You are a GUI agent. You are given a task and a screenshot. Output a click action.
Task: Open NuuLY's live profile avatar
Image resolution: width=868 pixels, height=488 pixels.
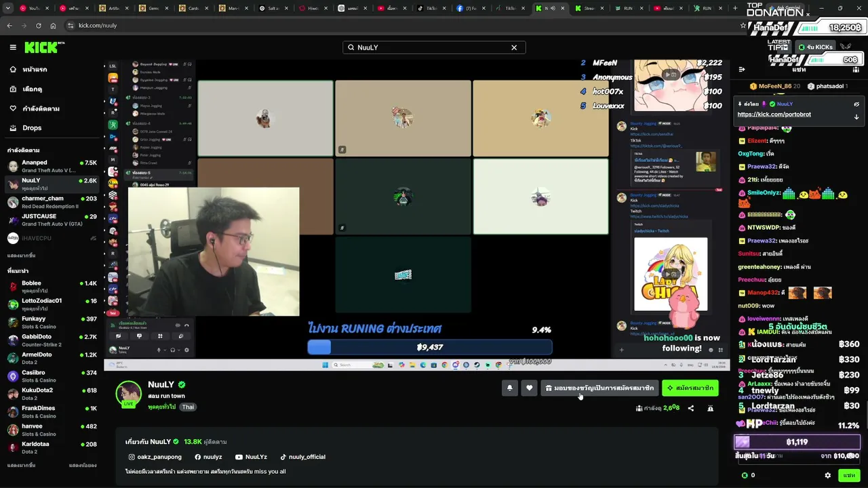point(128,394)
